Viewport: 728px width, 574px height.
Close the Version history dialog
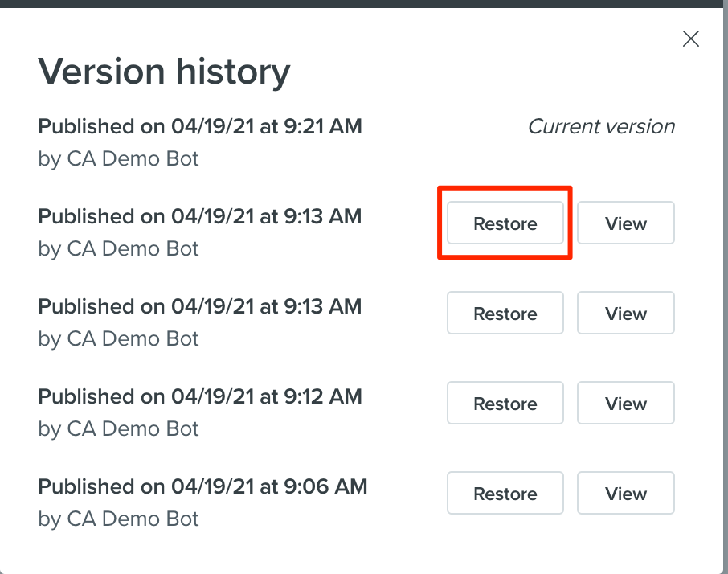691,39
